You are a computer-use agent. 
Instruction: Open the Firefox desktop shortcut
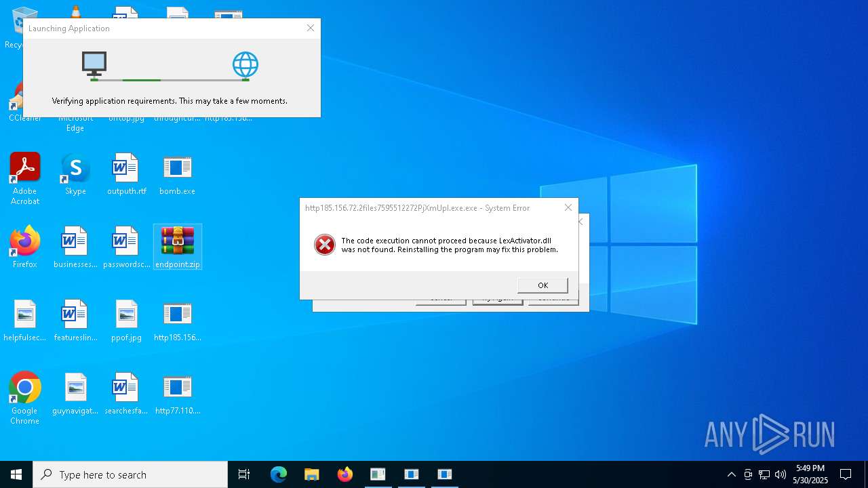tap(25, 247)
